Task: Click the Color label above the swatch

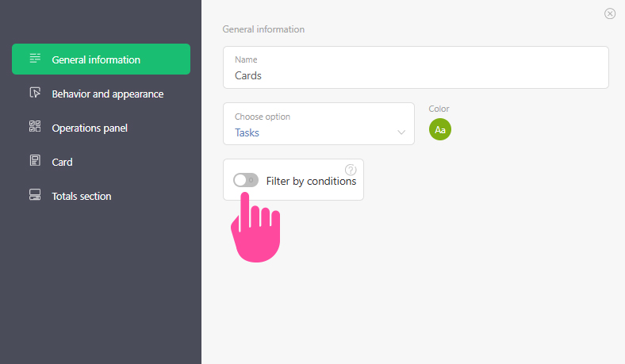Action: 439,109
